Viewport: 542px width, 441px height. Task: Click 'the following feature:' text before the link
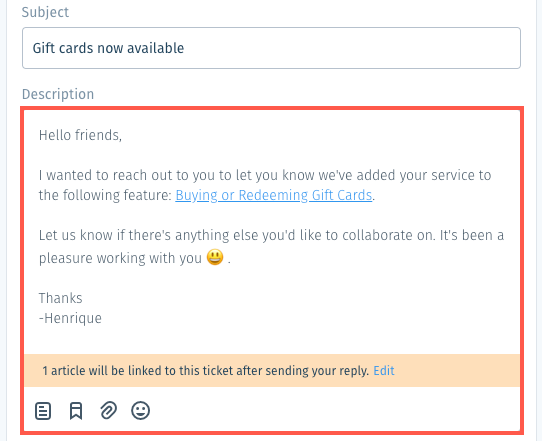(105, 195)
